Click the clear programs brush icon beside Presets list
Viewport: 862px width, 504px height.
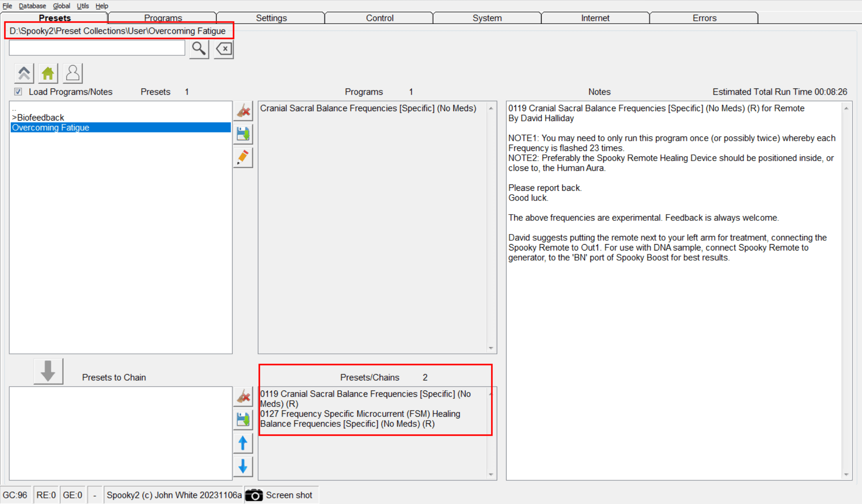pyautogui.click(x=243, y=111)
